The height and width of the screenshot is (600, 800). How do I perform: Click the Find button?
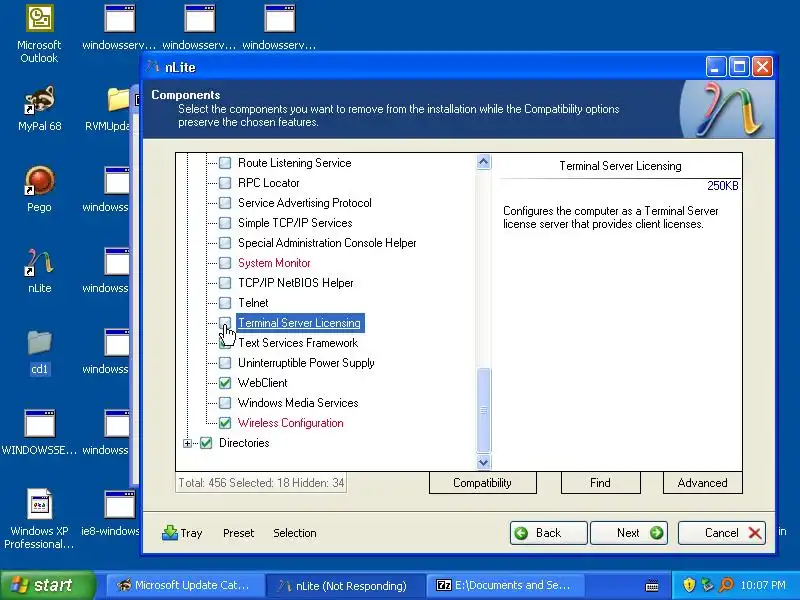click(601, 483)
